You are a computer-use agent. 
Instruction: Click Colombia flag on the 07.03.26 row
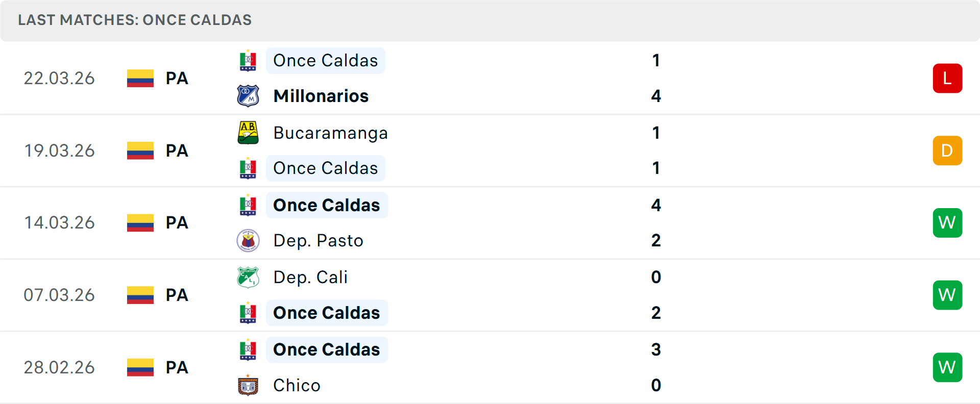tap(140, 295)
